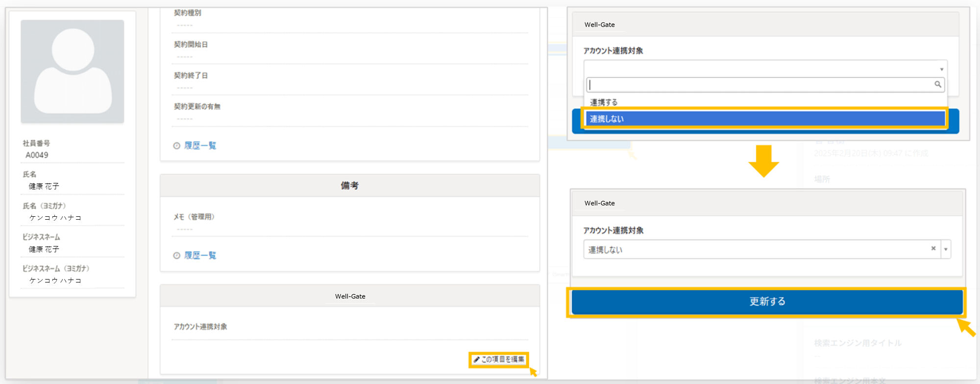Click the Well-Gate header in left panel
The height and width of the screenshot is (384, 980).
(x=350, y=296)
